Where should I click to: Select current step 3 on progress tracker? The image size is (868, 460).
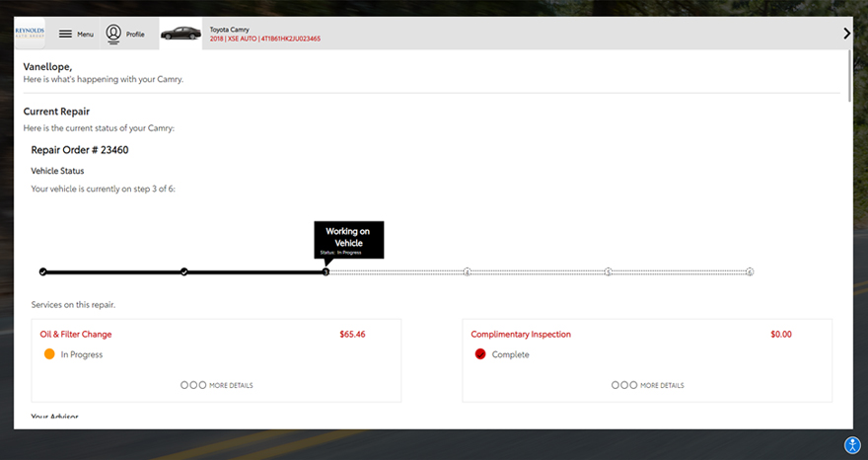325,271
